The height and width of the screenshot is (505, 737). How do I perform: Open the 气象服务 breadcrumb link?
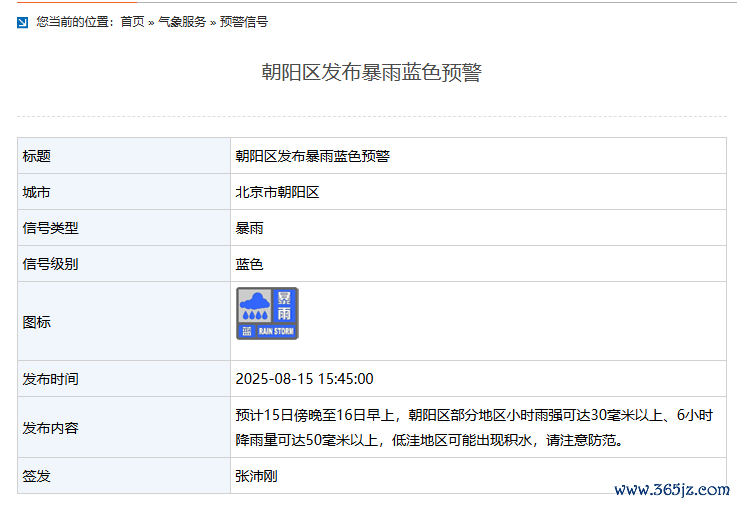[182, 22]
